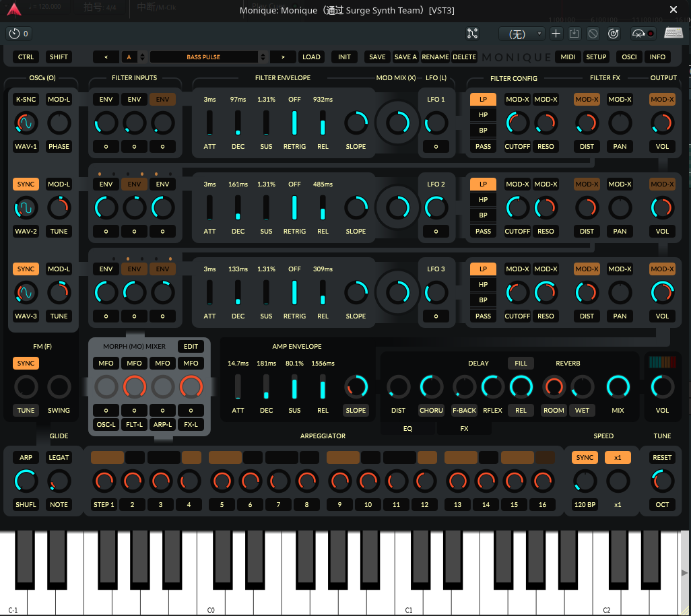Open the host preset dropdown labeled (无)

(522, 34)
